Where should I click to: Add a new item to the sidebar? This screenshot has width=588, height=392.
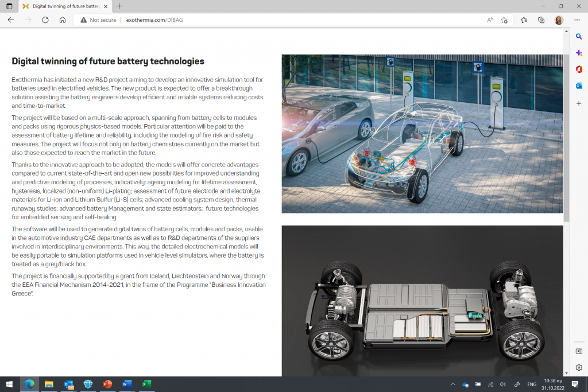pos(579,103)
